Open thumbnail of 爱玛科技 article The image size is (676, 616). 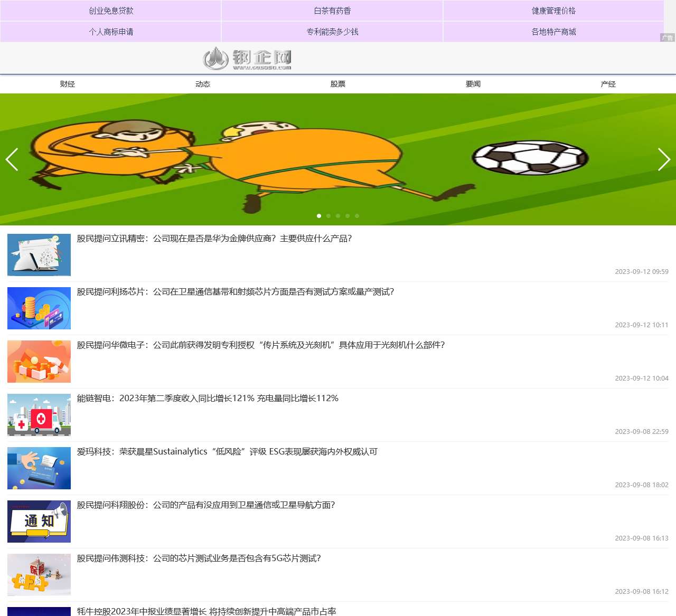click(39, 468)
